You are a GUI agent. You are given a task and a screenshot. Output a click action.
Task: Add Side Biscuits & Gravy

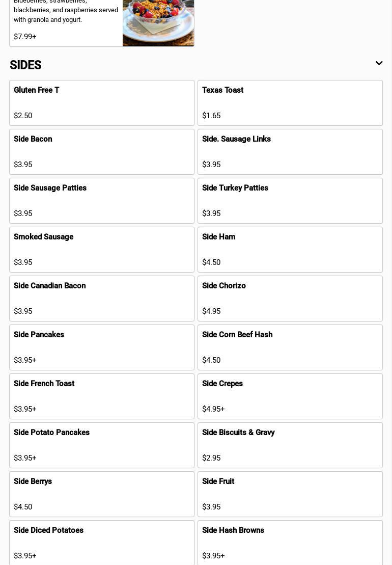click(290, 445)
